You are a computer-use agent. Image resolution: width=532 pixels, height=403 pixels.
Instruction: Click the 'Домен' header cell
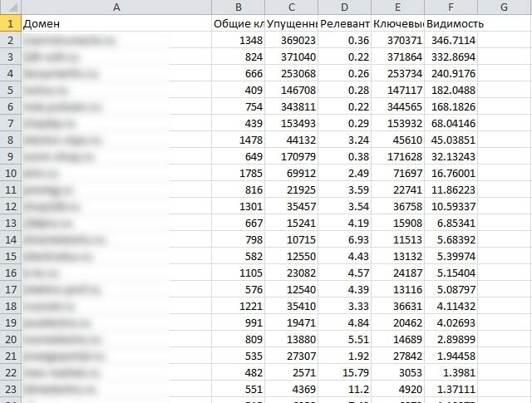click(x=116, y=23)
